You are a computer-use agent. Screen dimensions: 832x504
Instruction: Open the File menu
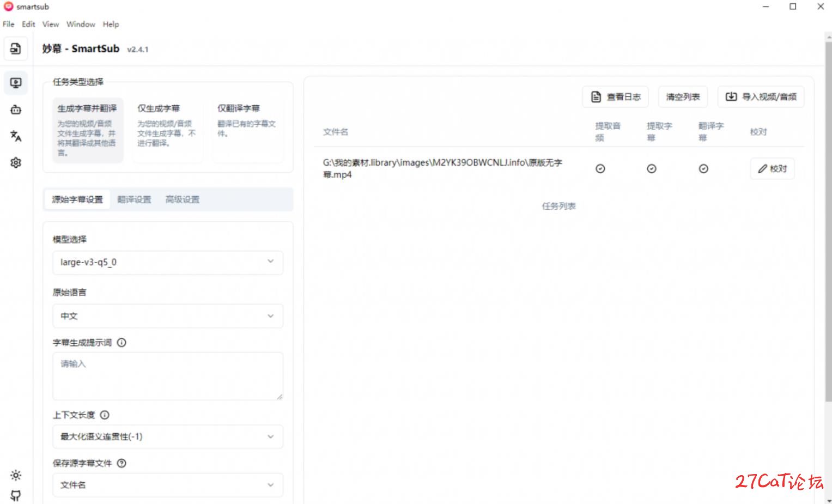[x=8, y=24]
